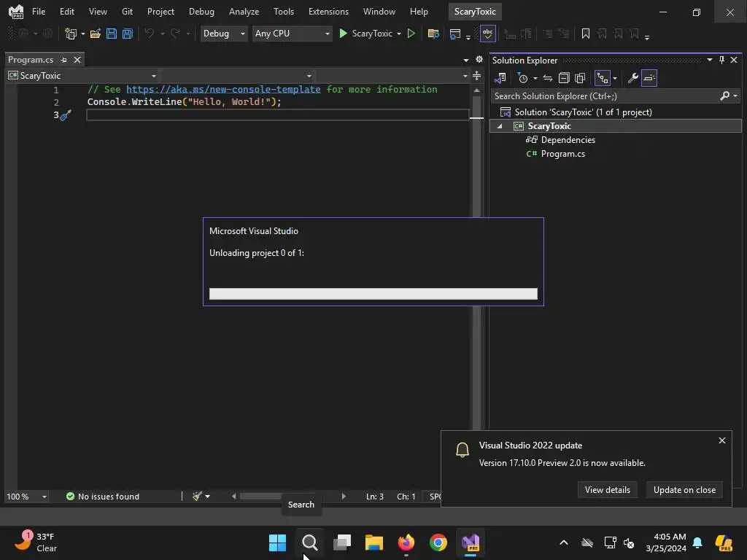Click View details in update notification
747x560 pixels.
click(x=608, y=489)
